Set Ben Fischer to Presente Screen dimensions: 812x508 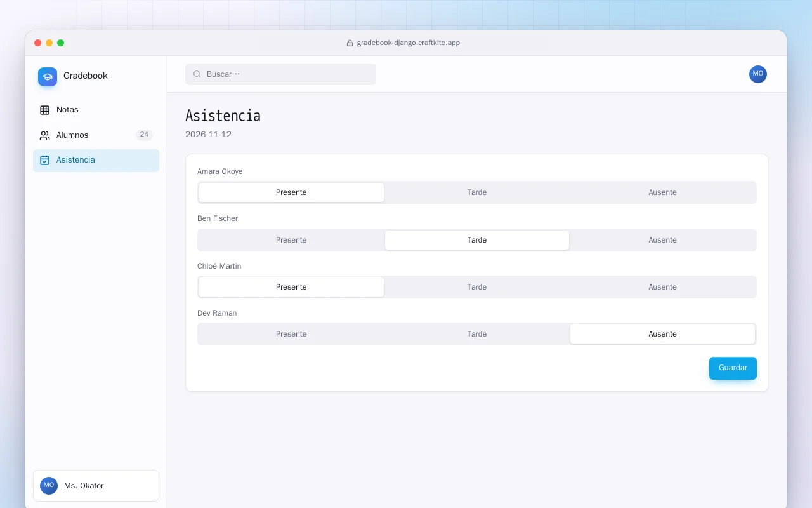click(291, 240)
